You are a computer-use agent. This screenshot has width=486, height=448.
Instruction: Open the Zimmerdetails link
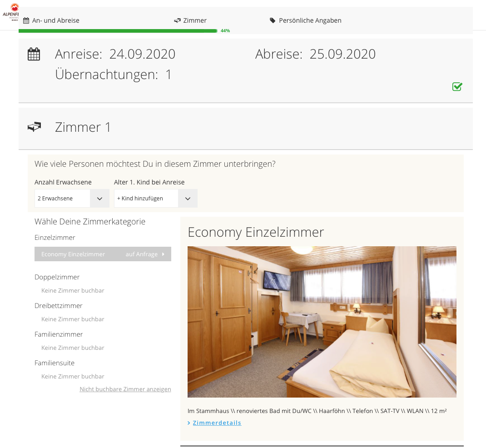pyautogui.click(x=217, y=423)
